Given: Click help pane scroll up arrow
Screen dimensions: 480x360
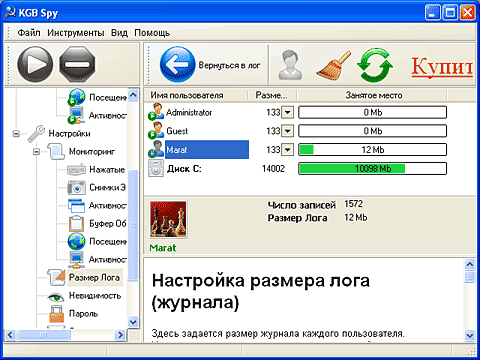Looking at the screenshot, I should [x=470, y=265].
